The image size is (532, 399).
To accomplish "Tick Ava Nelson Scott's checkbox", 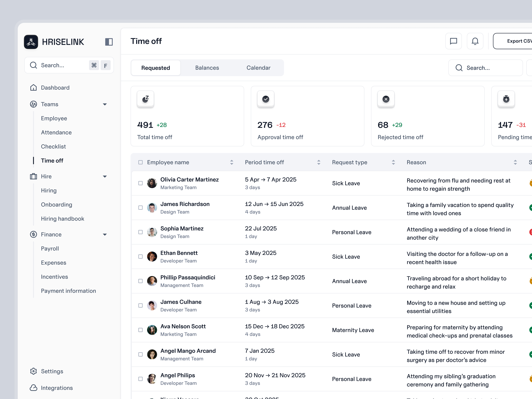I will pos(140,330).
